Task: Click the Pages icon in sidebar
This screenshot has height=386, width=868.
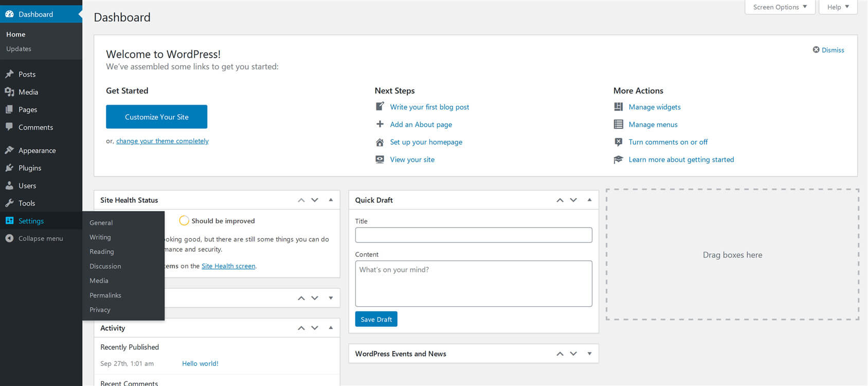Action: (9, 109)
